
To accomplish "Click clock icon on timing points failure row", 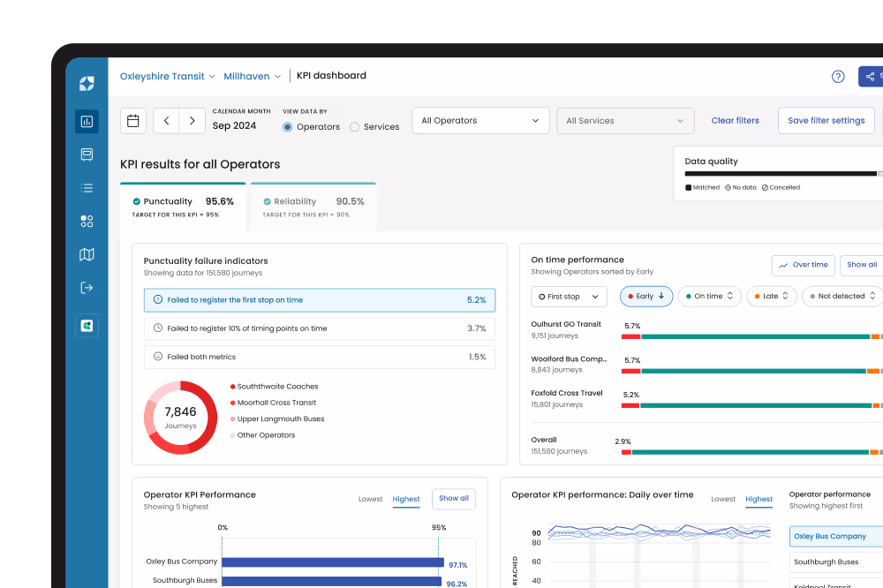I will 158,328.
